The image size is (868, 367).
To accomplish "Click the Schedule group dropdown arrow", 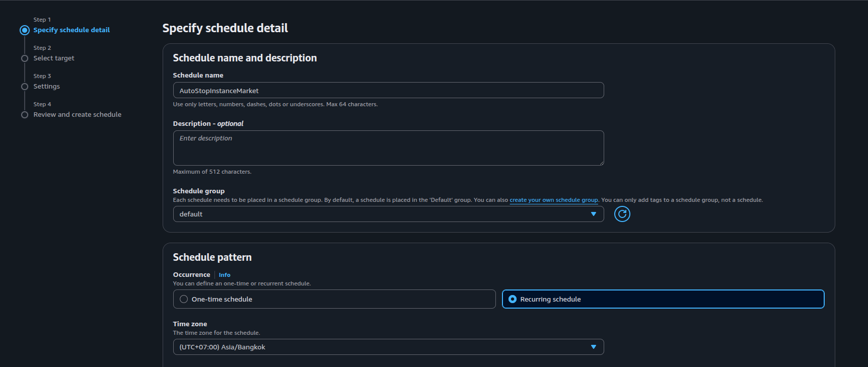I will 593,214.
